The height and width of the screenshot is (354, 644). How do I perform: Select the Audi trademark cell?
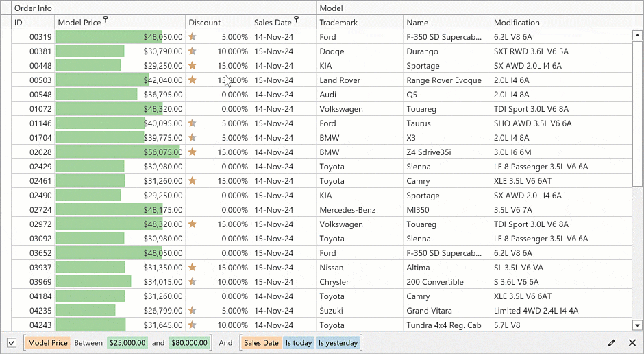(x=360, y=94)
